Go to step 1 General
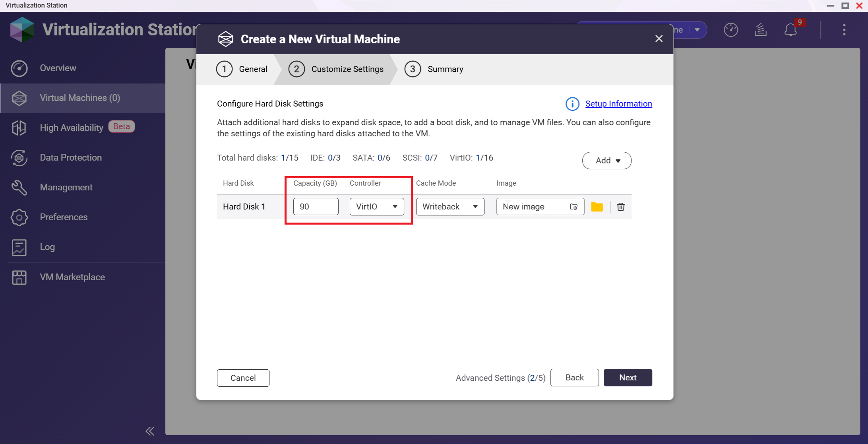Screen dimensions: 868x444 click(241, 69)
